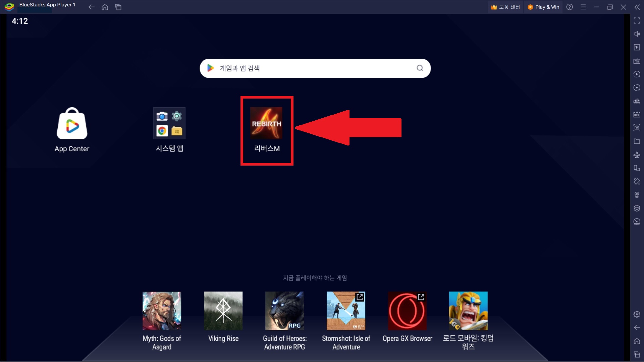Screen dimensions: 644x362
Task: Toggle the airplane mode icon
Action: click(x=637, y=155)
